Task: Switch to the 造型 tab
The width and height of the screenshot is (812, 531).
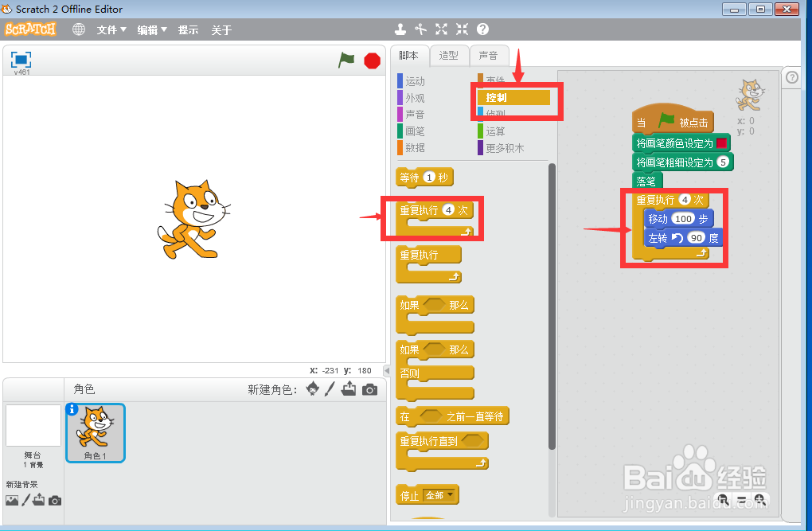Action: pyautogui.click(x=448, y=56)
